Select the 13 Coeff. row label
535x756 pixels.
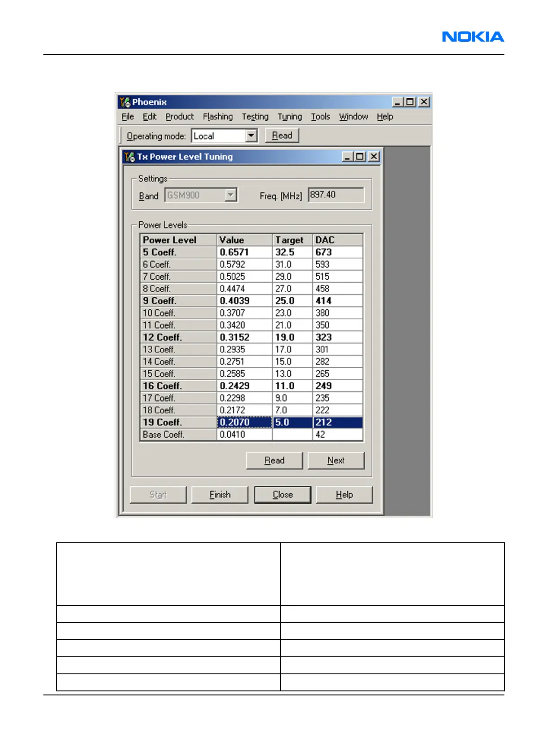tap(179, 349)
